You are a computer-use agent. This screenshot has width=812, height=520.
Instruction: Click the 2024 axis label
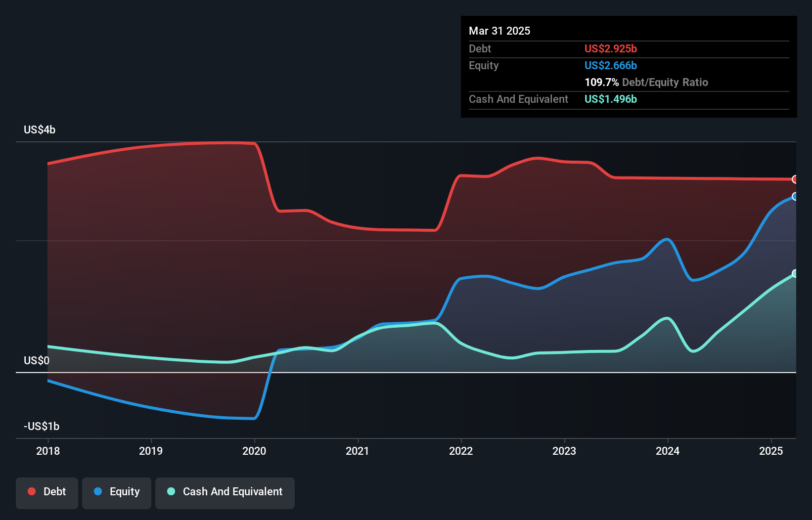tap(668, 451)
